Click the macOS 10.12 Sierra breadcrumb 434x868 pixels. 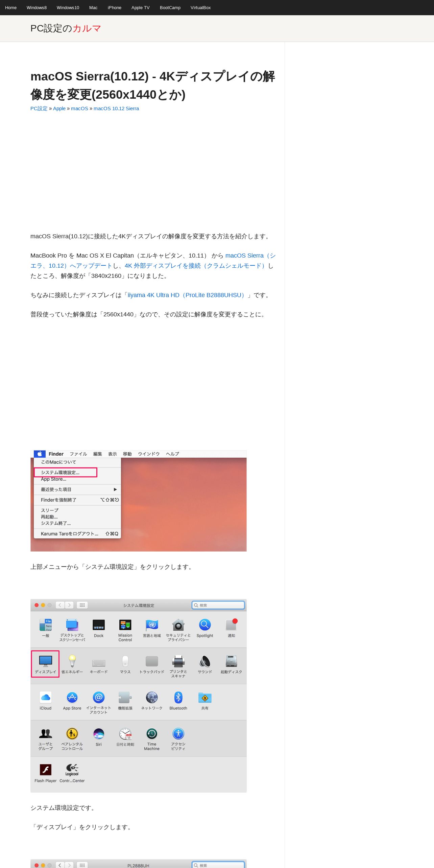coord(116,108)
